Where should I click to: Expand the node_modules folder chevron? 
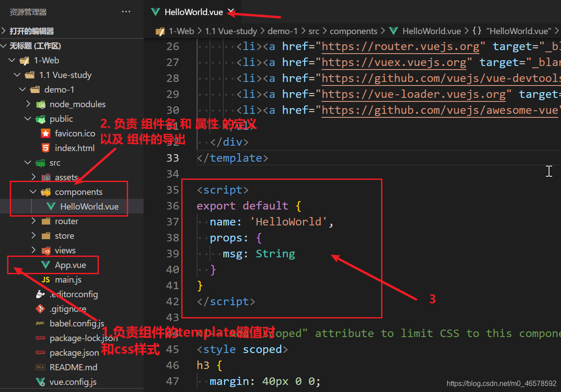pos(28,104)
